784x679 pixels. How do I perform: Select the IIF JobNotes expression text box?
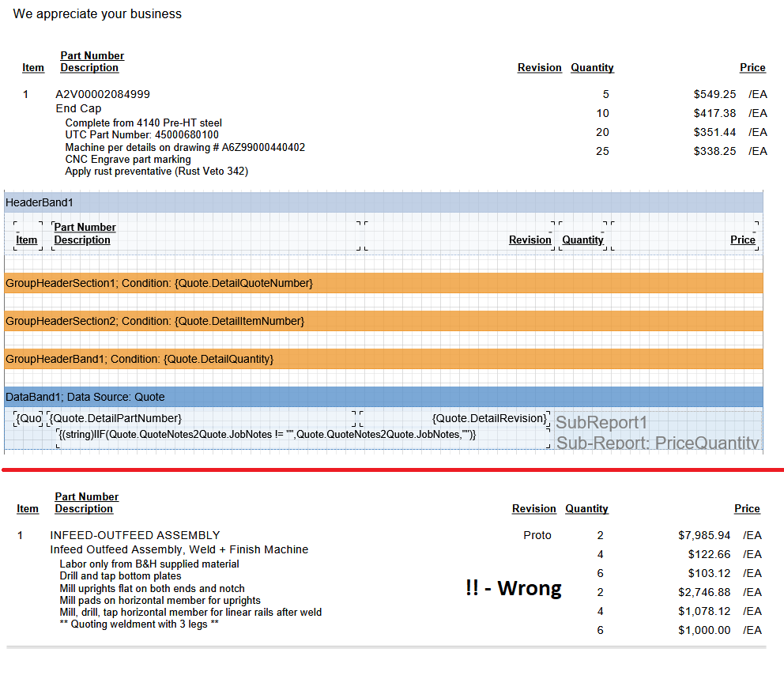[x=267, y=434]
